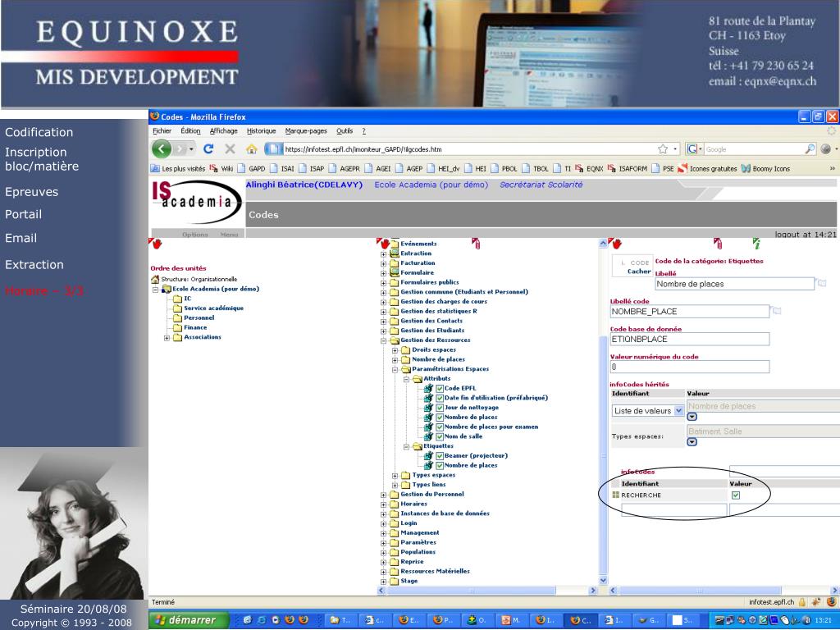Viewport: 840px width, 630px height.
Task: Collapse the Gestion des Ressources folder
Action: [x=383, y=340]
